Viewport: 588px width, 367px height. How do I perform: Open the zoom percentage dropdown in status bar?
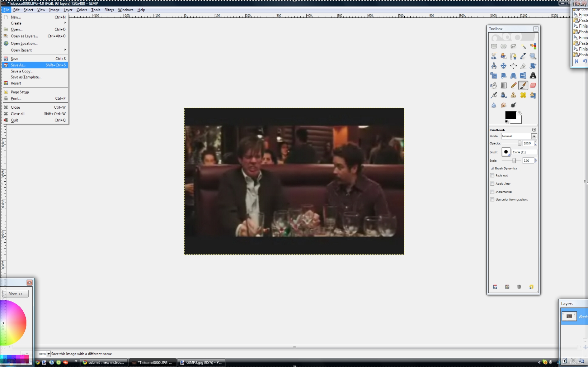(48, 354)
